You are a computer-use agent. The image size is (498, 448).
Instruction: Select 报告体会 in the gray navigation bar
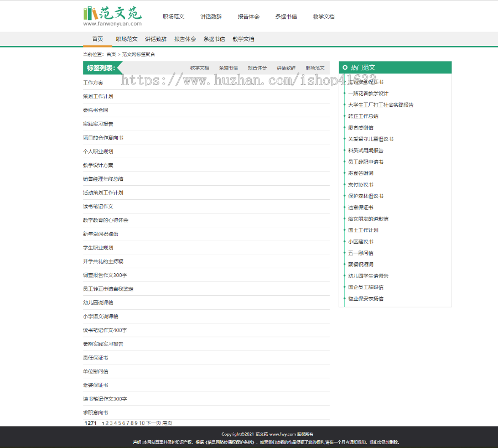point(185,39)
